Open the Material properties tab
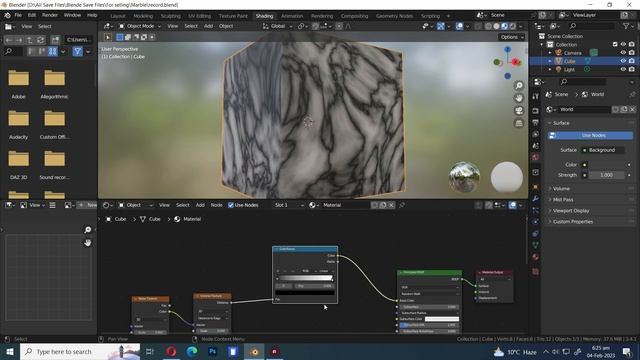Image resolution: width=640 pixels, height=360 pixels. coord(536,257)
